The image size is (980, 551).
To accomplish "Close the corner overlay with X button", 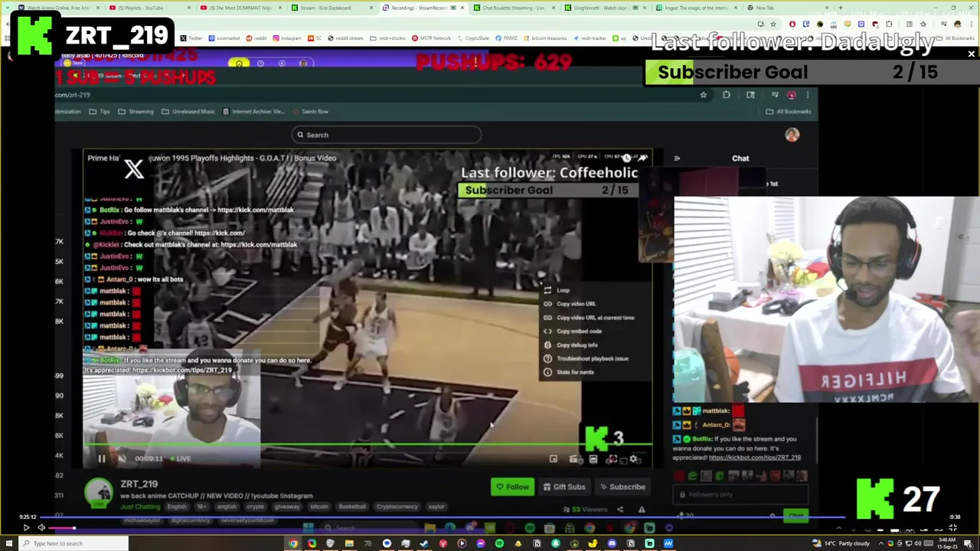I will click(972, 54).
